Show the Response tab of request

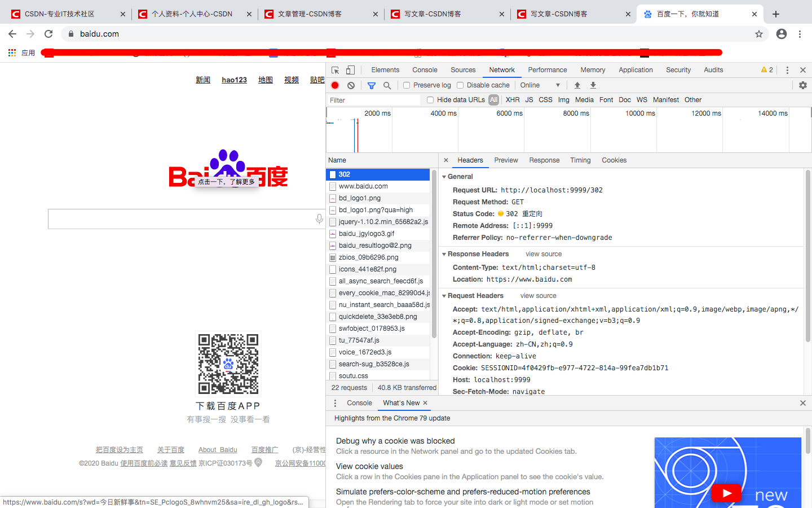click(544, 160)
